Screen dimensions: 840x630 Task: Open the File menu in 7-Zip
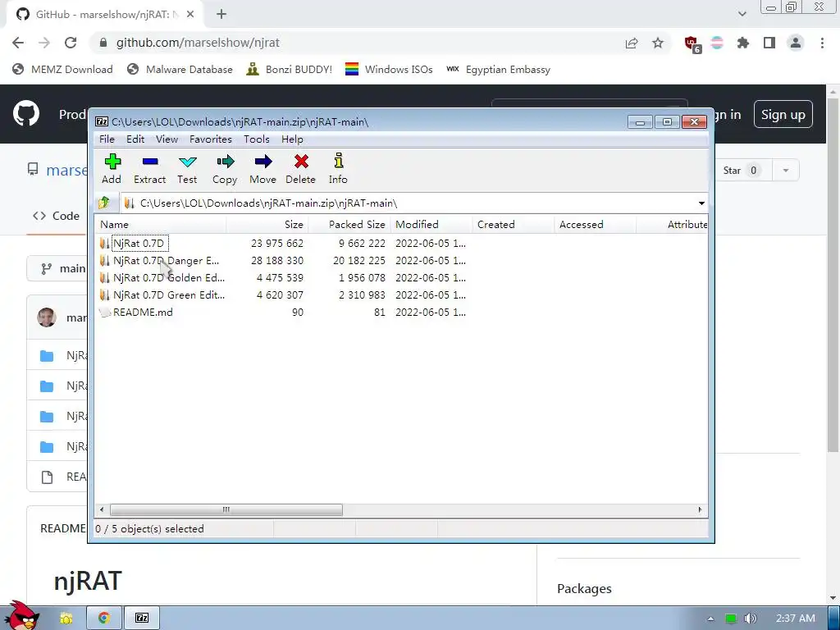coord(107,139)
